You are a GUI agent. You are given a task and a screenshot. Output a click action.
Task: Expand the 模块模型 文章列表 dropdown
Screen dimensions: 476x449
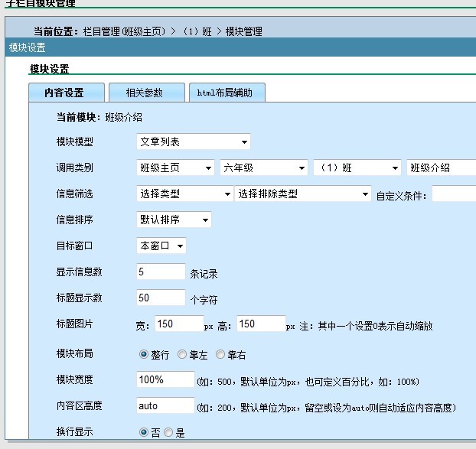[193, 142]
